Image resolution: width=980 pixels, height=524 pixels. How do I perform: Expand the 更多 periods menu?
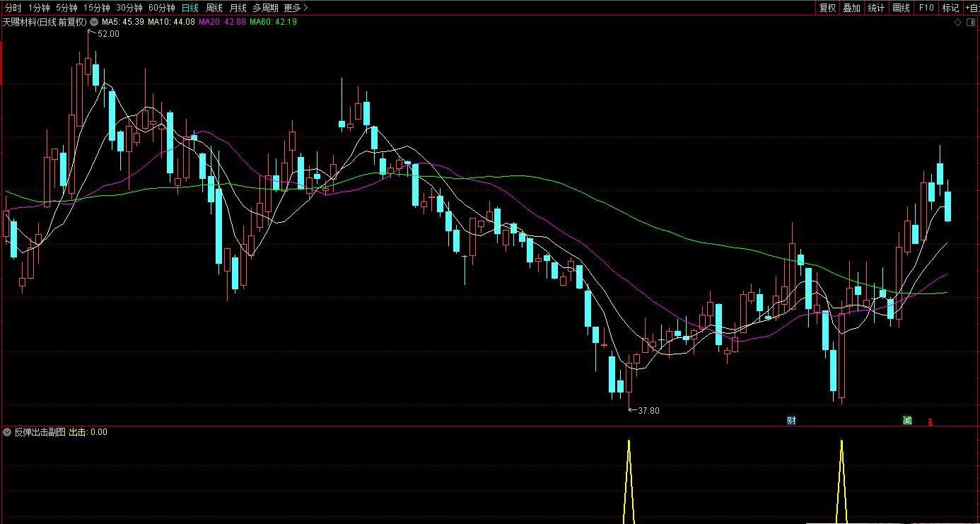coord(296,8)
